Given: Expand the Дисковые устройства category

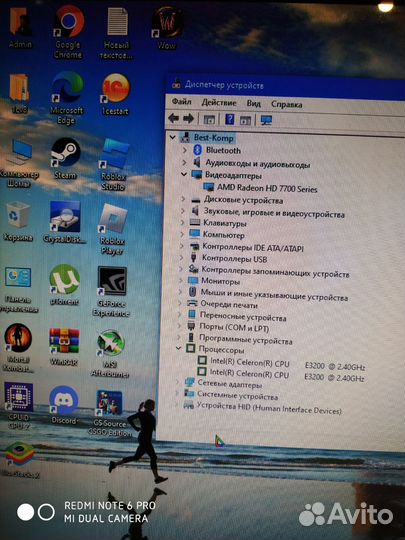Looking at the screenshot, I should click(x=183, y=199).
